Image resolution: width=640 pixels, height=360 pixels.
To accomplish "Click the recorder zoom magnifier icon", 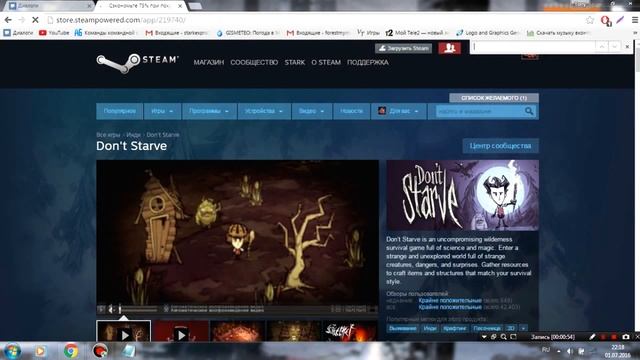I will (x=503, y=337).
